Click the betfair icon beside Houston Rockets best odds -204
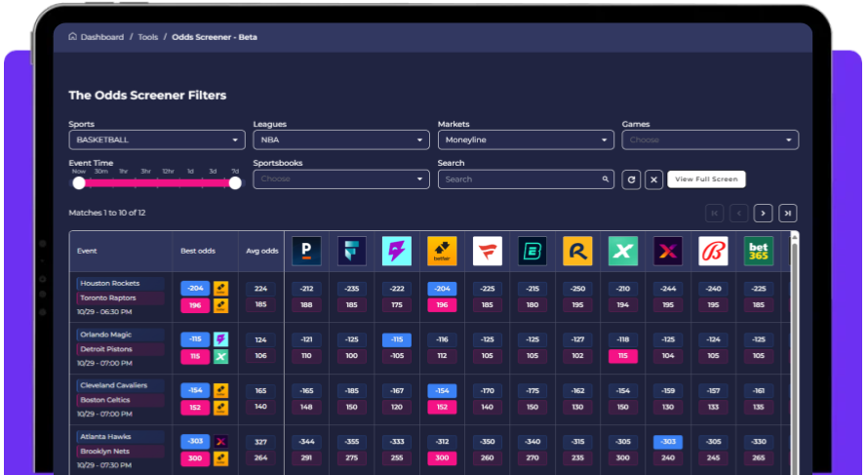Screen dimensions: 868x475 (220, 288)
